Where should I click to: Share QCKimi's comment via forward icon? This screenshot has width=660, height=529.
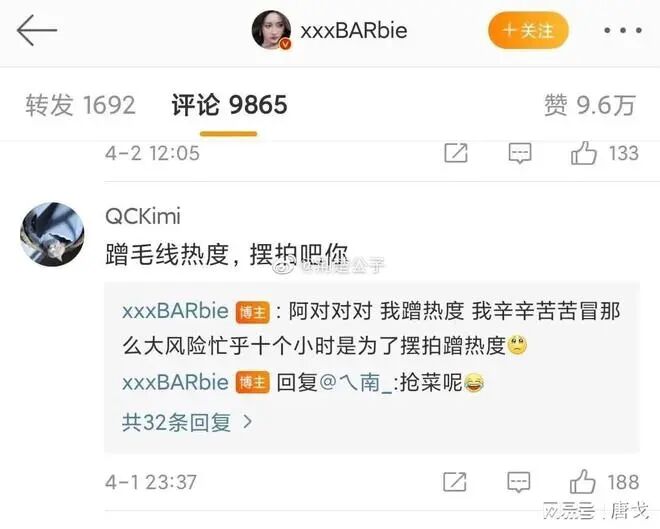[x=455, y=482]
